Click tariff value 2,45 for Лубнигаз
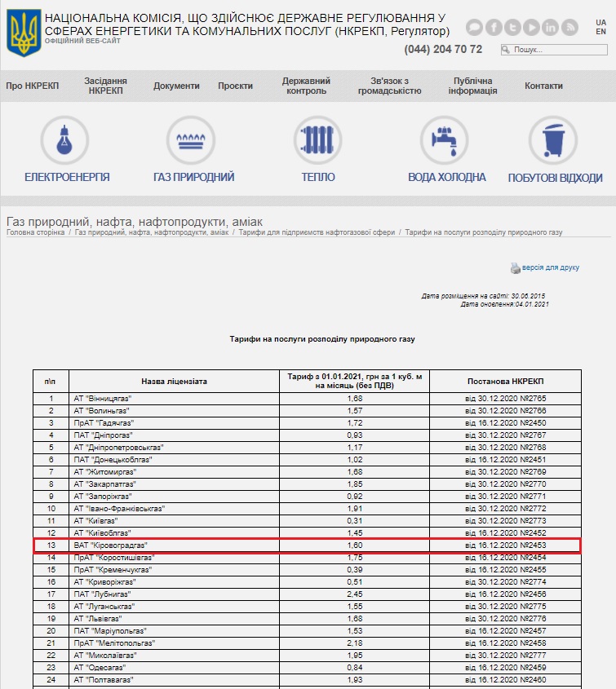This screenshot has height=689, width=616. click(355, 594)
